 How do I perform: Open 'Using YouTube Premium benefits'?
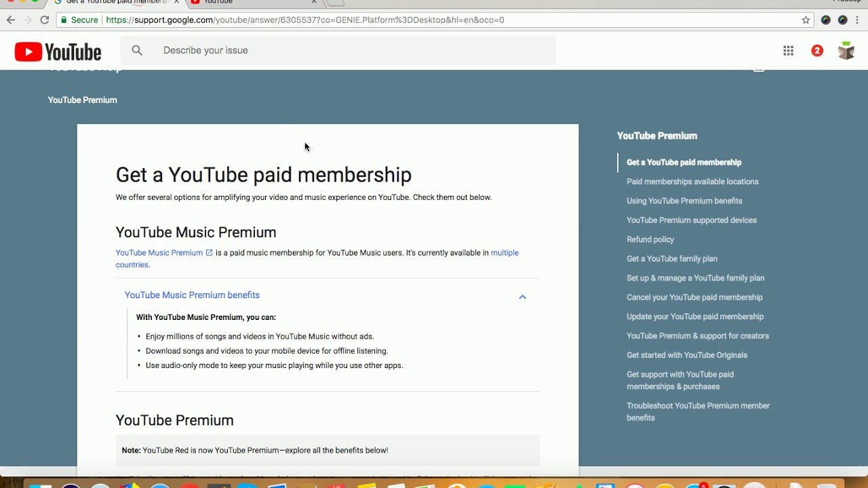[684, 201]
